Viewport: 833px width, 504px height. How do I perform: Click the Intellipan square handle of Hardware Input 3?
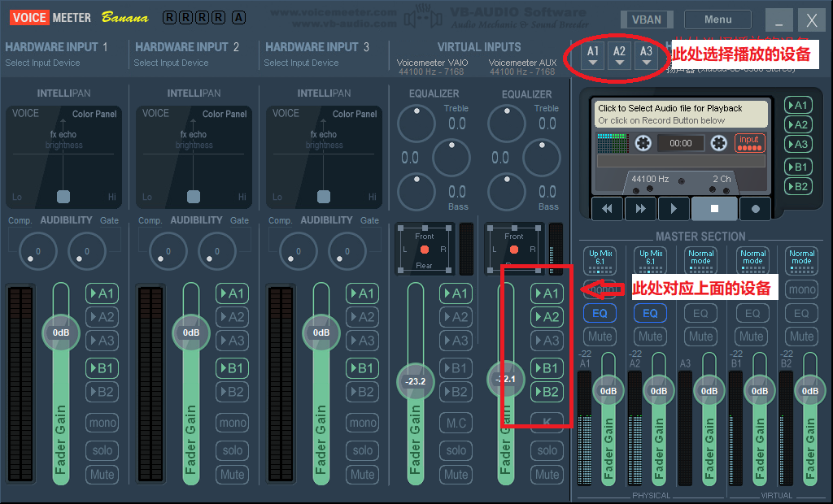(324, 197)
